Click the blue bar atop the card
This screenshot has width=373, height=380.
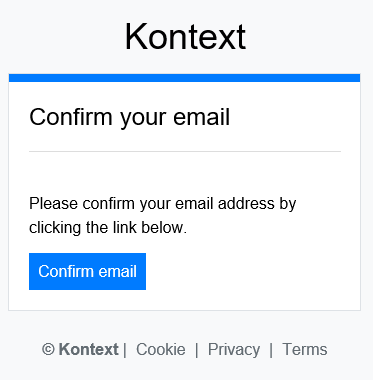[184, 78]
